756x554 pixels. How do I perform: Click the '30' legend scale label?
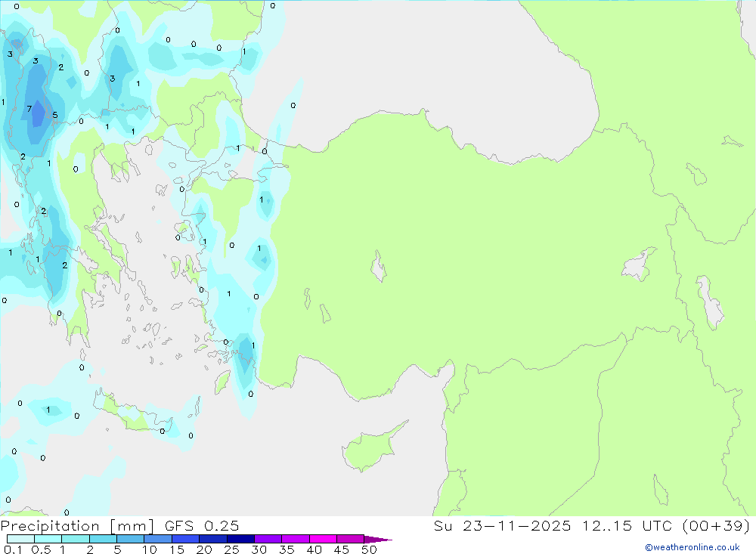tap(259, 549)
